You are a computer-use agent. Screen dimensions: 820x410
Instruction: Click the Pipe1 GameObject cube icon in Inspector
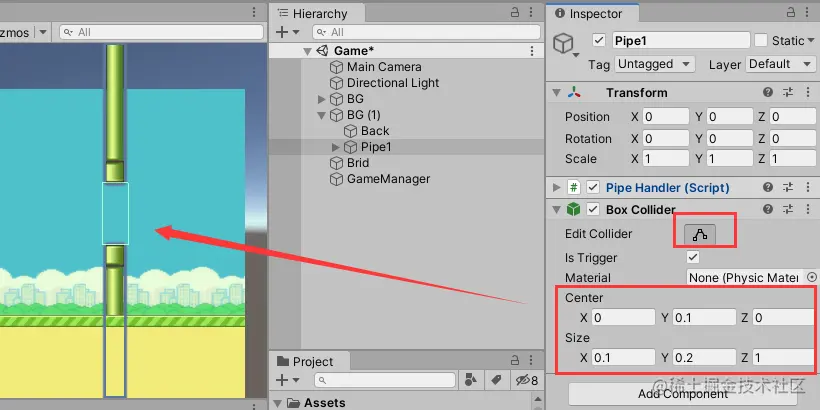pyautogui.click(x=564, y=43)
